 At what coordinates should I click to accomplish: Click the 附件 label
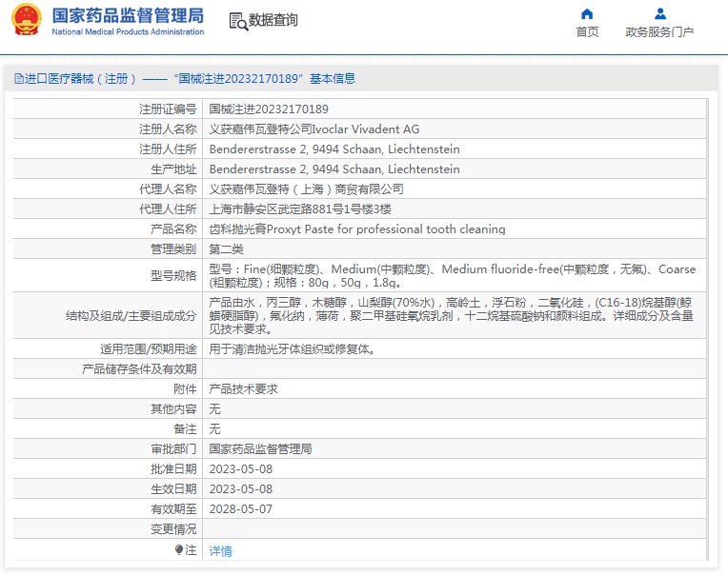click(x=185, y=388)
